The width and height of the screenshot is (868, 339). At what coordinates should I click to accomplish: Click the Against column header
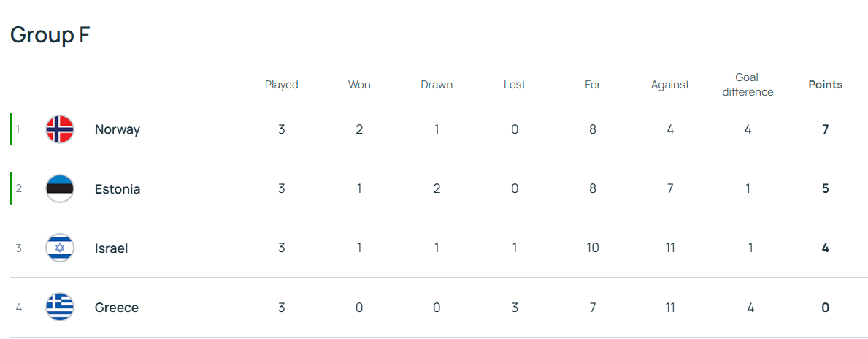point(670,85)
